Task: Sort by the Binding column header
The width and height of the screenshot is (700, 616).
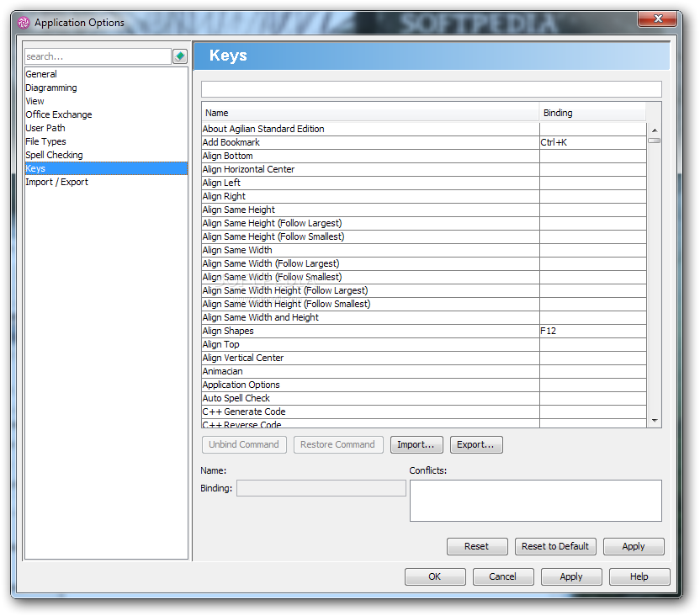Action: coord(592,113)
